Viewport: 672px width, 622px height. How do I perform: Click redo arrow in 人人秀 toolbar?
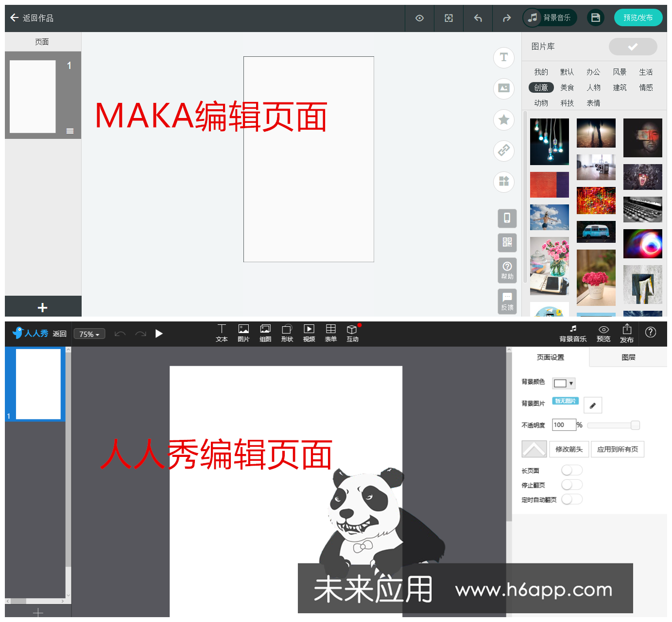(x=140, y=334)
